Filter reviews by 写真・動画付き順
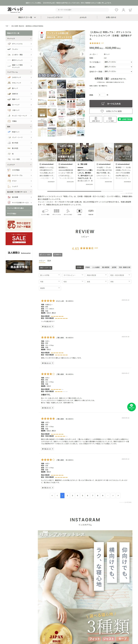The height and width of the screenshot is (644, 138). (124, 267)
